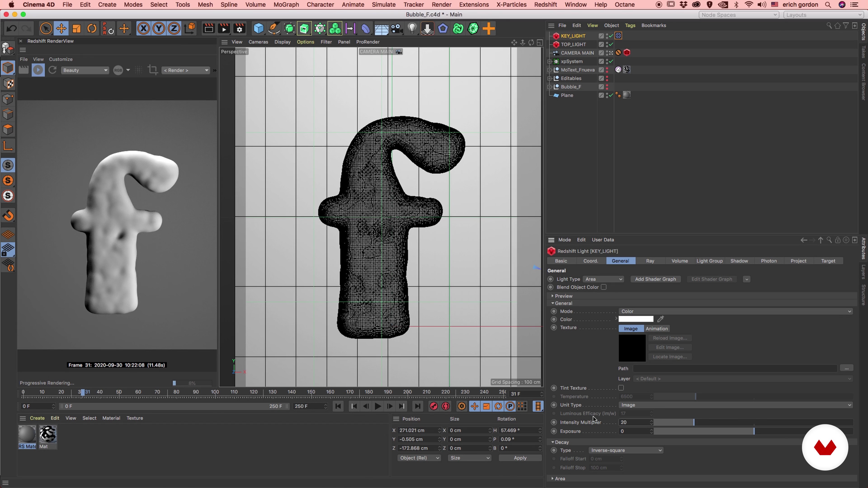Adjust the Intensity Multiplier slider

753,422
